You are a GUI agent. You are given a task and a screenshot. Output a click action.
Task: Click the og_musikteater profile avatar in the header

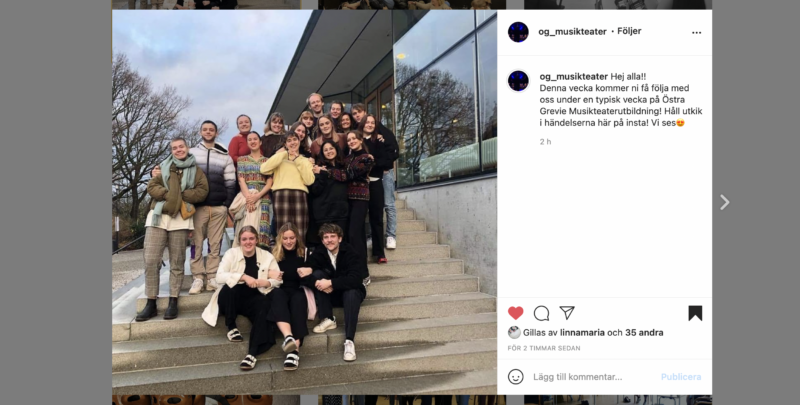pos(518,32)
